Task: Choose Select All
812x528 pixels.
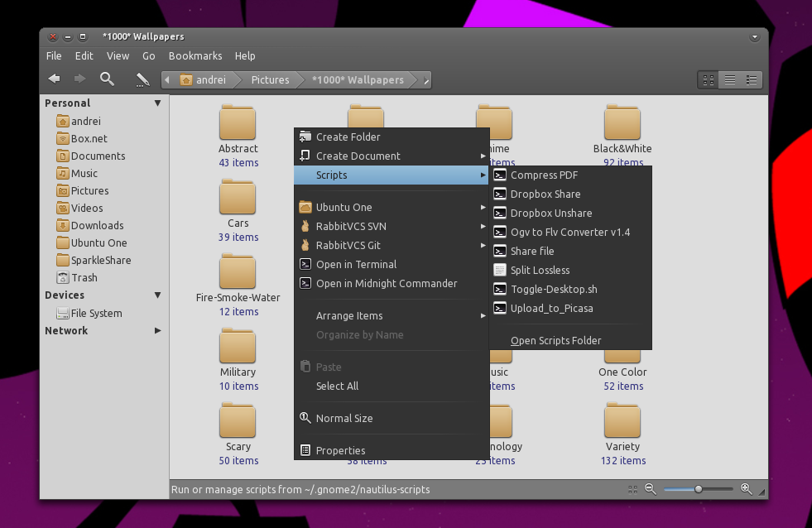Action: 392,386
